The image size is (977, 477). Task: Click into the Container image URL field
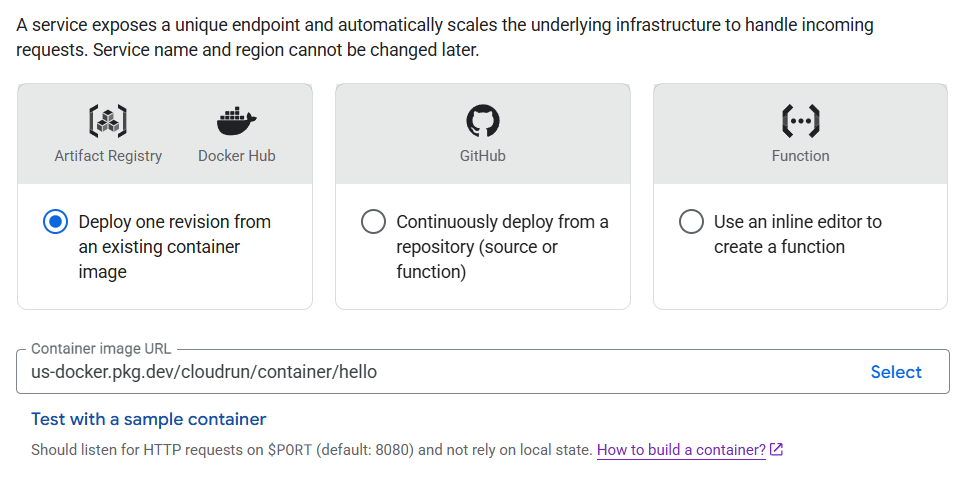(430, 372)
